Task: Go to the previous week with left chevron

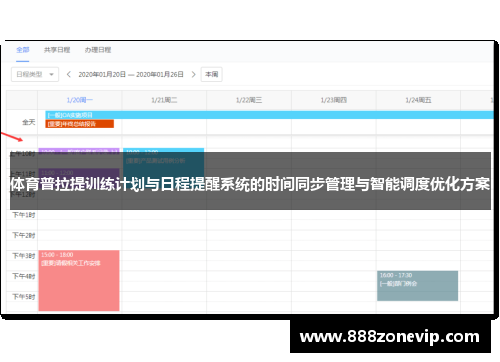Action: [x=69, y=74]
